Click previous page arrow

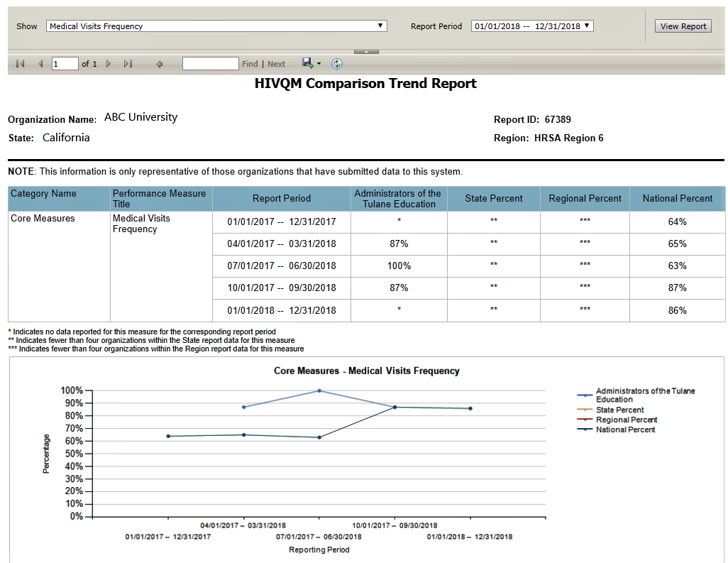(x=40, y=64)
